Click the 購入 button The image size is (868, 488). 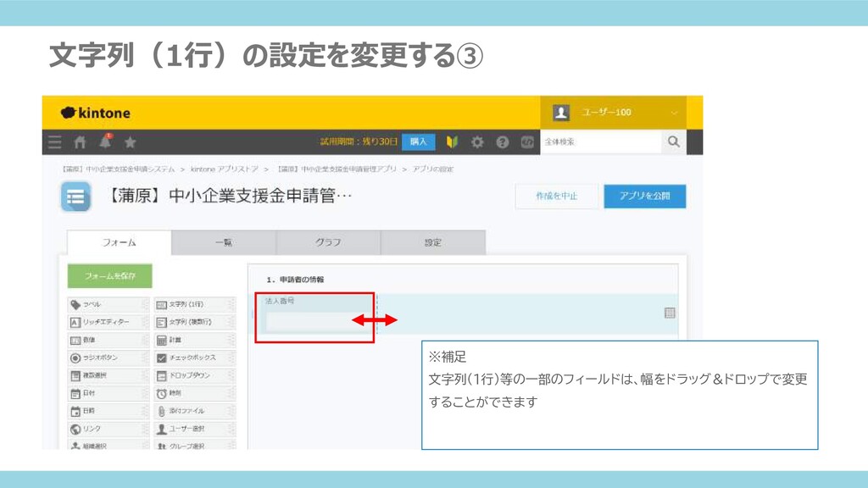[x=419, y=141]
